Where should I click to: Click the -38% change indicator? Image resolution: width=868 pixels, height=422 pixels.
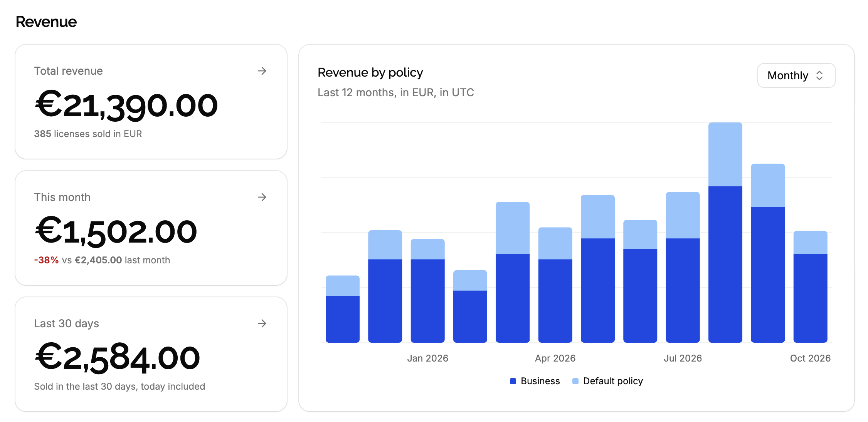click(x=46, y=260)
